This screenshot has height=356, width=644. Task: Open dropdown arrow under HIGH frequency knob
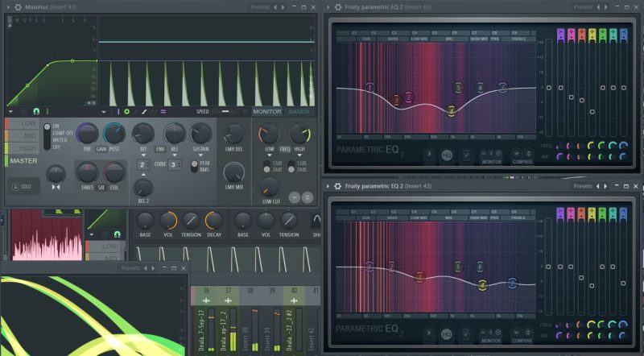click(x=299, y=155)
